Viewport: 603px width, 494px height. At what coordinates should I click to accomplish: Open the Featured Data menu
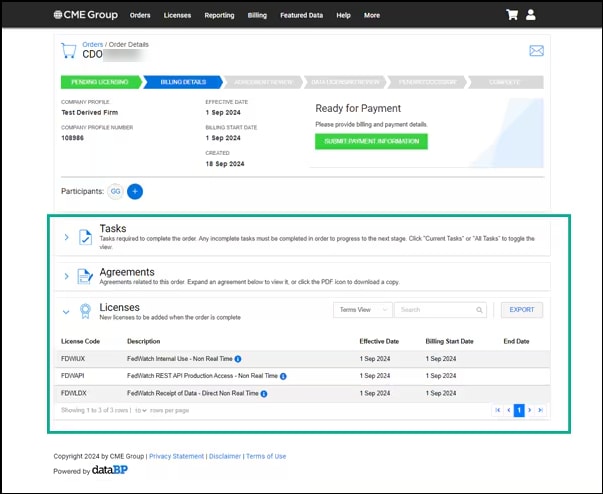(301, 15)
